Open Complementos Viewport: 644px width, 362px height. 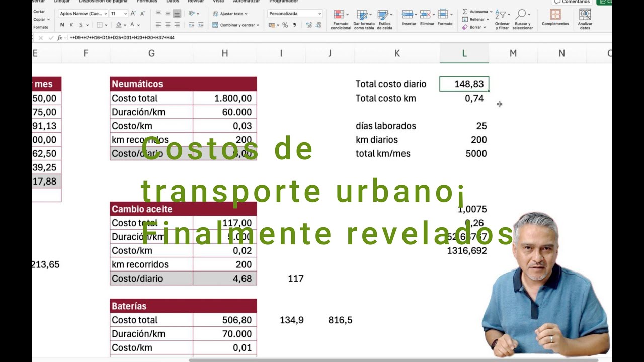pyautogui.click(x=555, y=17)
